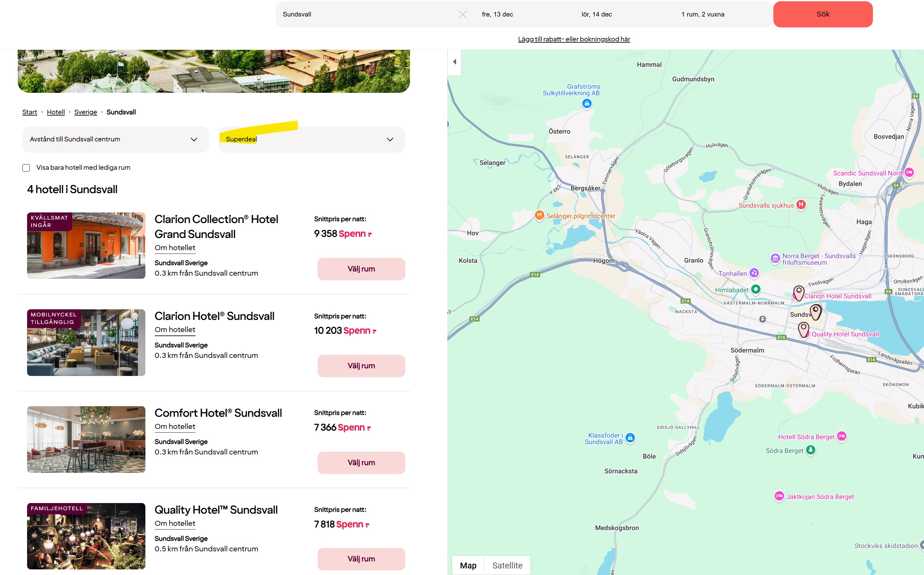Enable showing only hotels with available rooms

26,168
